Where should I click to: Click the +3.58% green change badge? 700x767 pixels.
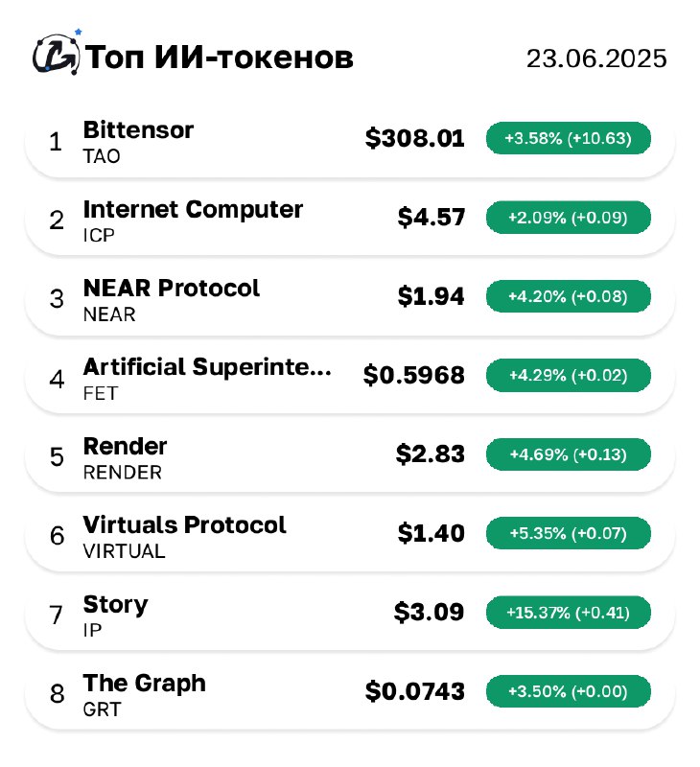[569, 138]
